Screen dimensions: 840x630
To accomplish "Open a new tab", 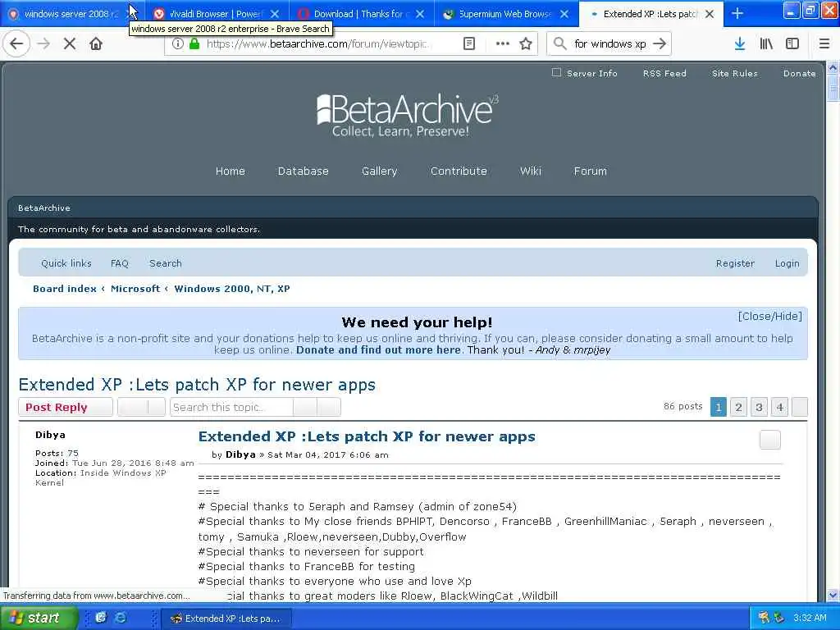I will (737, 13).
